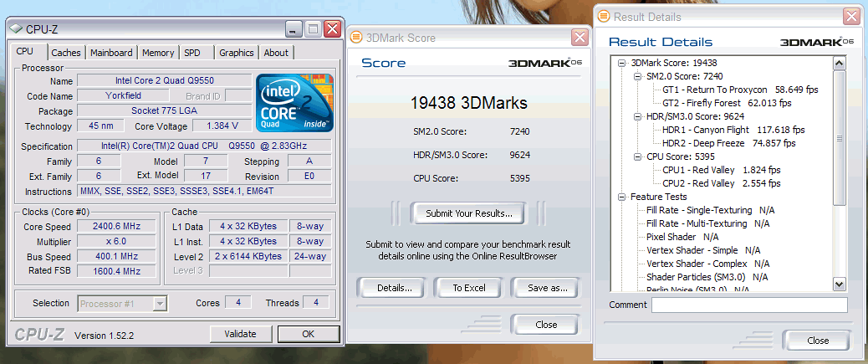
Task: Close the Result Details window
Action: pos(851,16)
